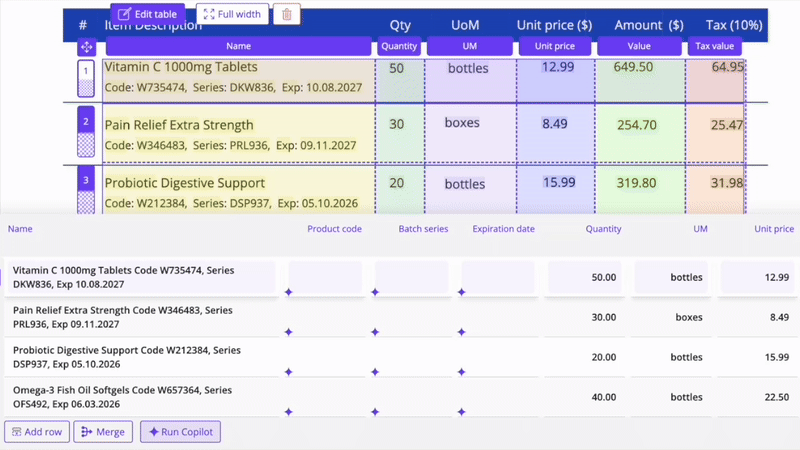
Task: Click 40.00 quantity in Omega-3 row
Action: tap(604, 397)
